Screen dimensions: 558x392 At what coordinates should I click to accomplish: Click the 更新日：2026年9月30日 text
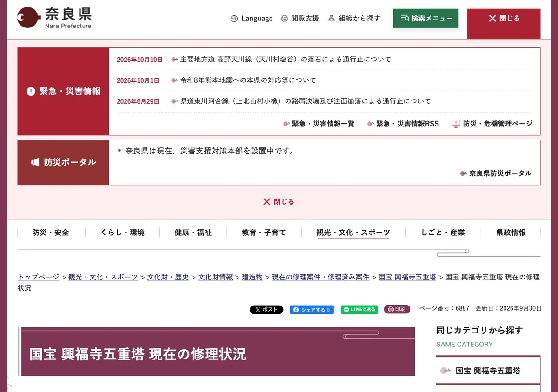pos(508,308)
